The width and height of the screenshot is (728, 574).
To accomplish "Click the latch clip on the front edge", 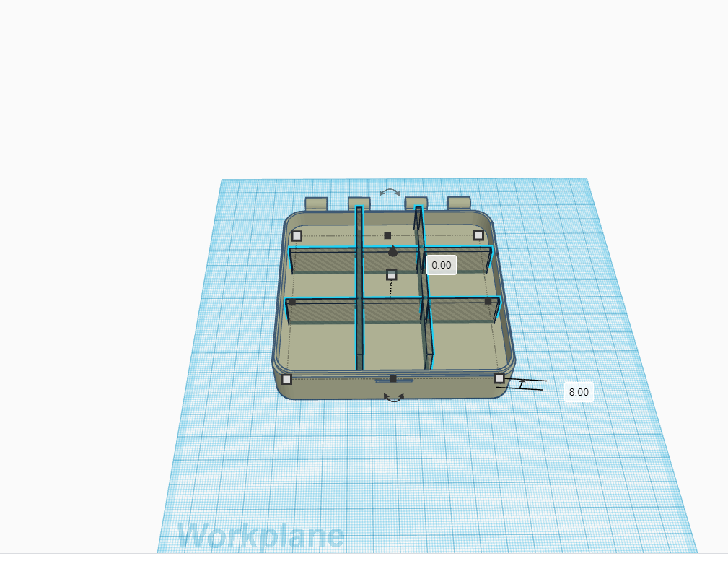I will pyautogui.click(x=403, y=382).
